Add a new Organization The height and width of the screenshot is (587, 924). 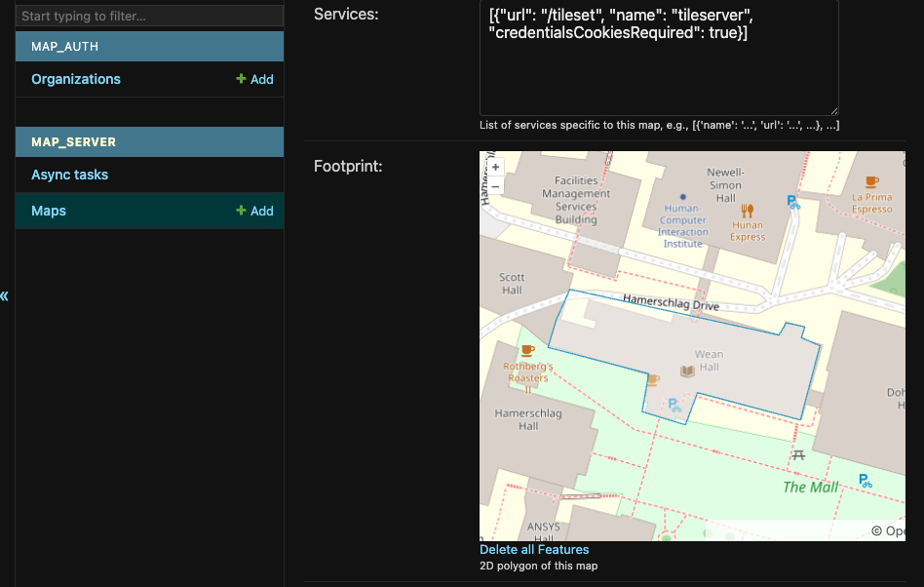click(x=254, y=79)
